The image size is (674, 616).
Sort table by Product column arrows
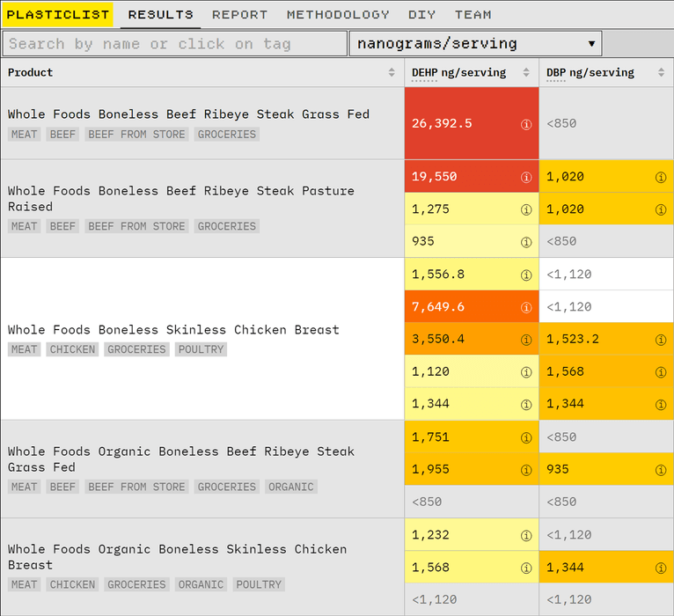point(392,73)
